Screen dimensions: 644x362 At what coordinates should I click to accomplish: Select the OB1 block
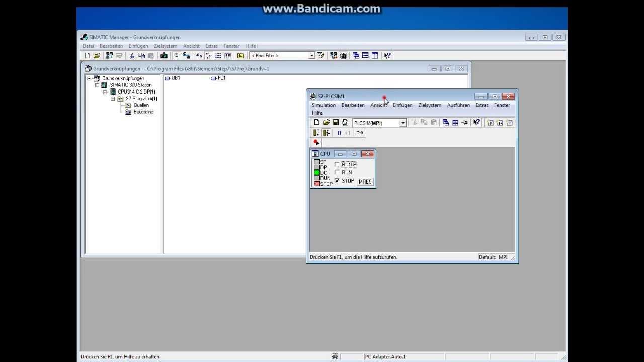click(173, 78)
